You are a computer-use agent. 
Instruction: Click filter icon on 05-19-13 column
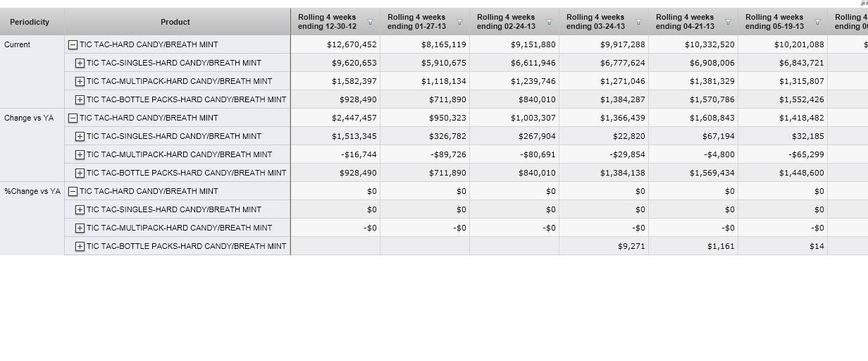[x=817, y=23]
